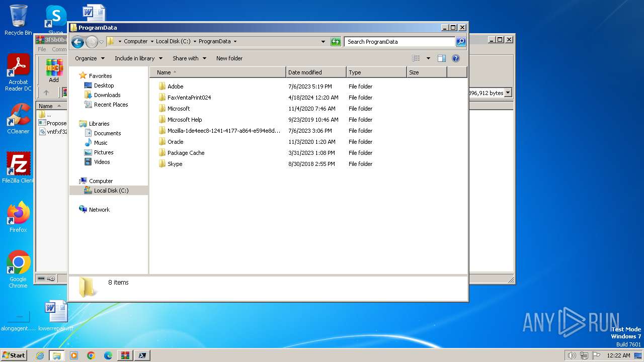Click the Add button in WinRAR window
This screenshot has width=644, height=362.
tap(54, 71)
